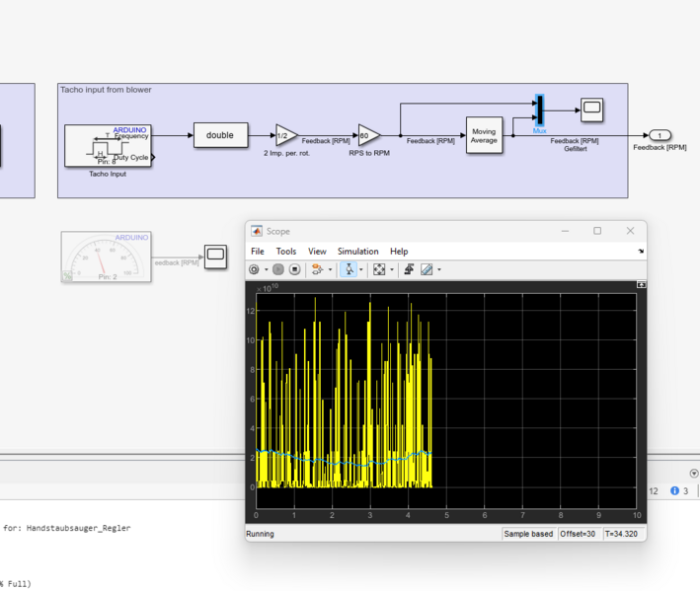Open the dropdown beside Scale Axes icon
This screenshot has height=591, width=700.
tap(392, 270)
